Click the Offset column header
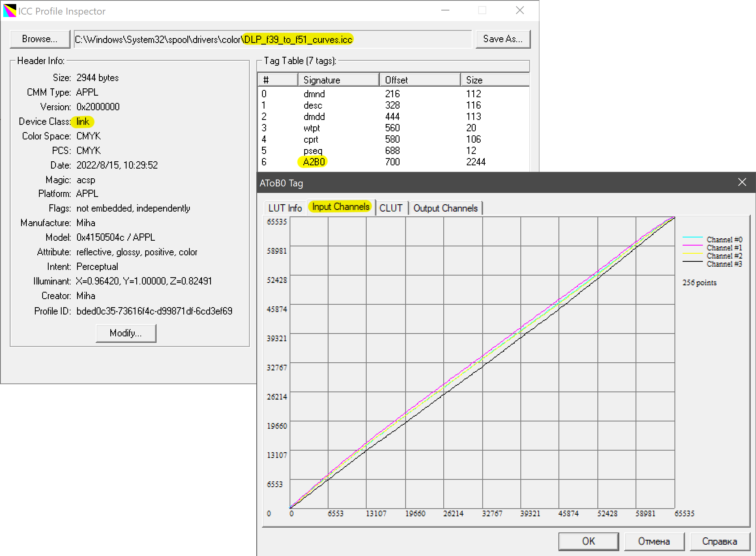 click(x=419, y=80)
